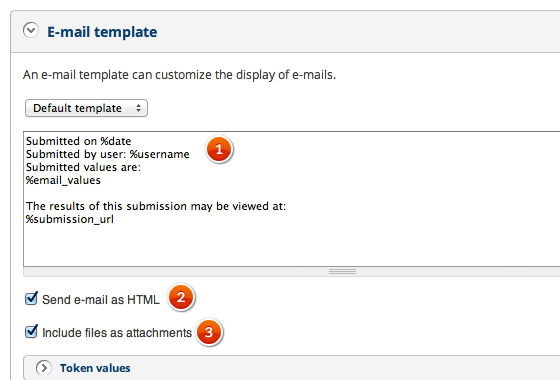This screenshot has height=380, width=560.
Task: Uncheck the Include files as attachments checkbox
Action: [31, 331]
